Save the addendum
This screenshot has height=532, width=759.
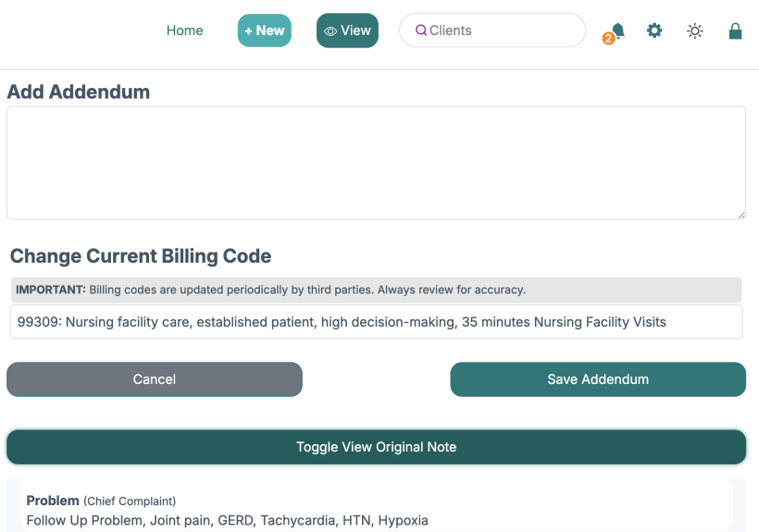[598, 379]
